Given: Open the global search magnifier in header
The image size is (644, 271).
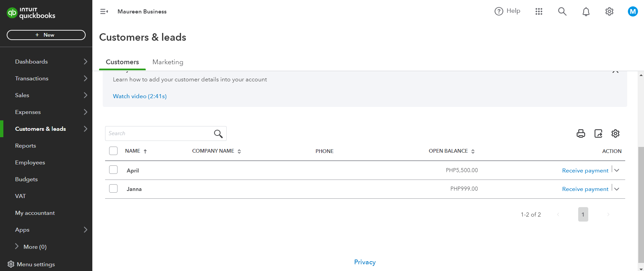Looking at the screenshot, I should (x=562, y=12).
